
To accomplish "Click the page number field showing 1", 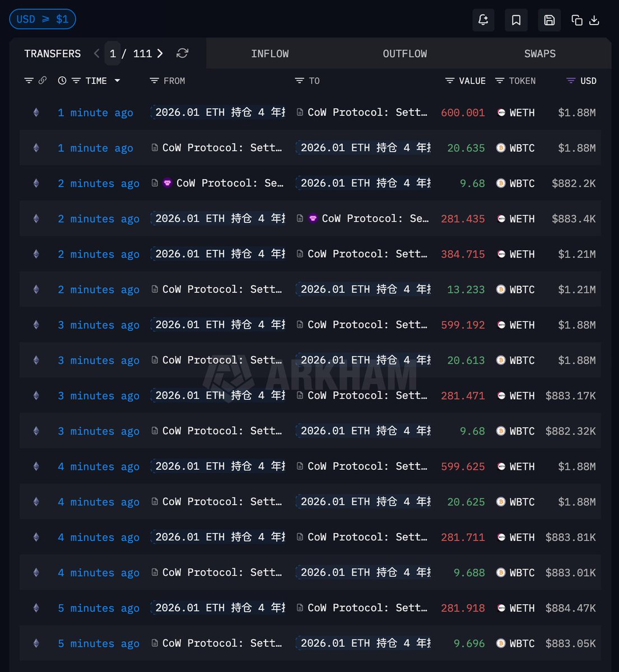I will [113, 54].
